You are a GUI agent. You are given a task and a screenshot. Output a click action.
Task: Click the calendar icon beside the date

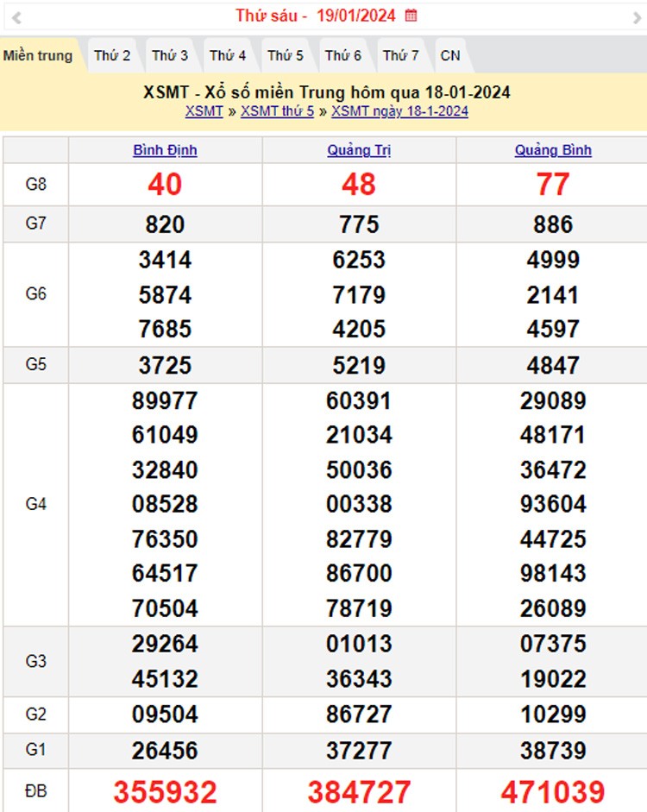(411, 16)
